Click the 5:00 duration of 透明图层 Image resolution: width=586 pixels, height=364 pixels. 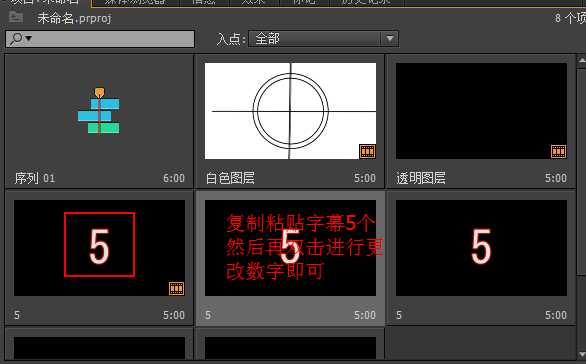tap(556, 178)
